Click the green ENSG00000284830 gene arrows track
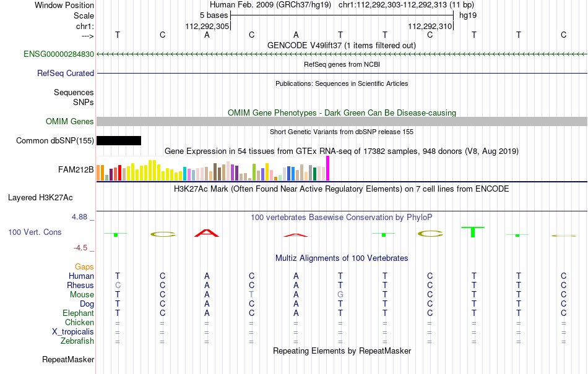The image size is (588, 374). [342, 54]
